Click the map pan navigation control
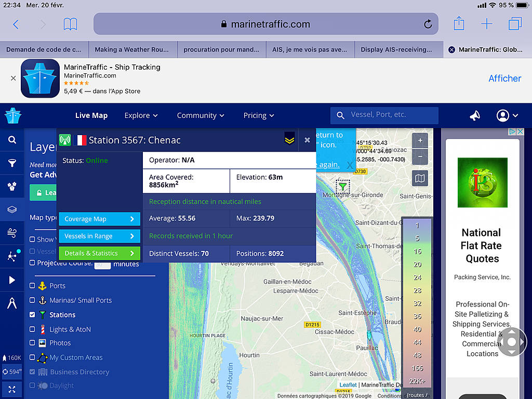The width and height of the screenshot is (532, 399). (512, 342)
